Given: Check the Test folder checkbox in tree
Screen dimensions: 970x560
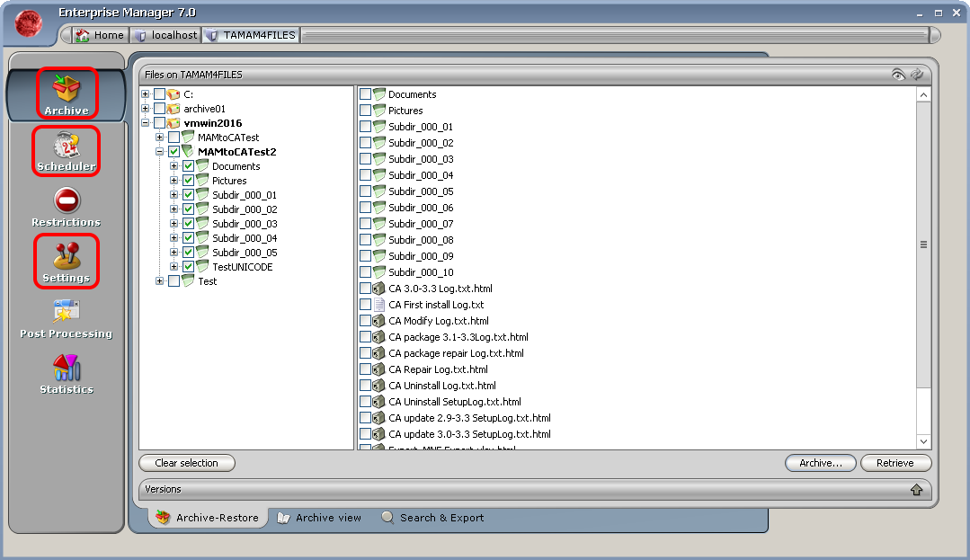Looking at the screenshot, I should point(174,281).
